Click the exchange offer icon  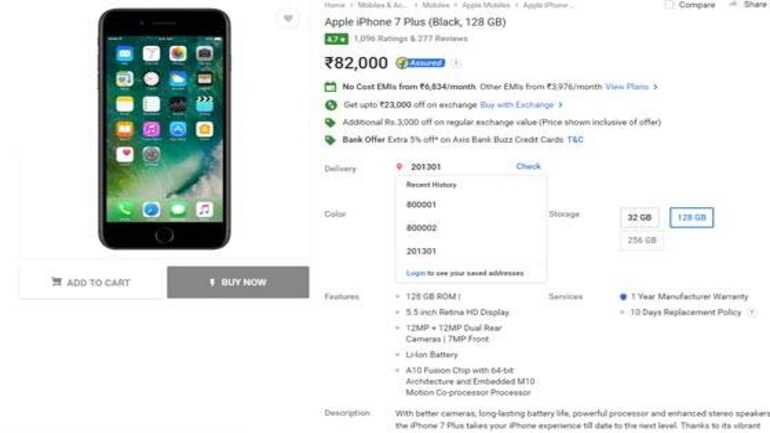[330, 105]
